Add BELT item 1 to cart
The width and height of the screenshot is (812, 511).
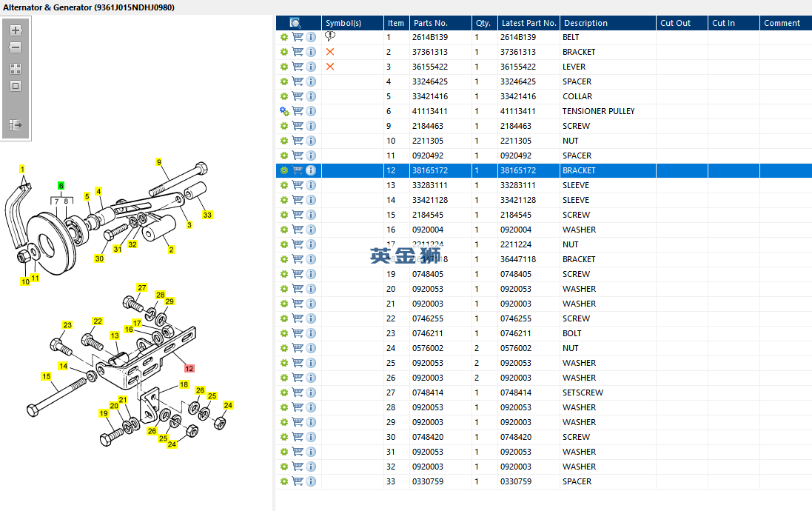click(298, 37)
